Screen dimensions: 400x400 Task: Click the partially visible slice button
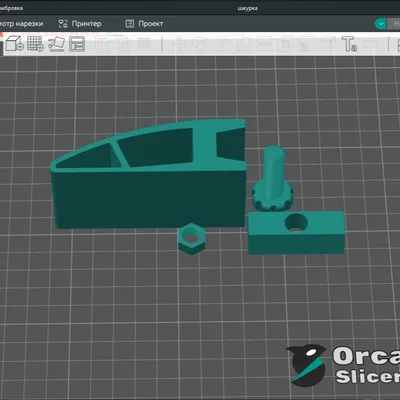[x=394, y=24]
